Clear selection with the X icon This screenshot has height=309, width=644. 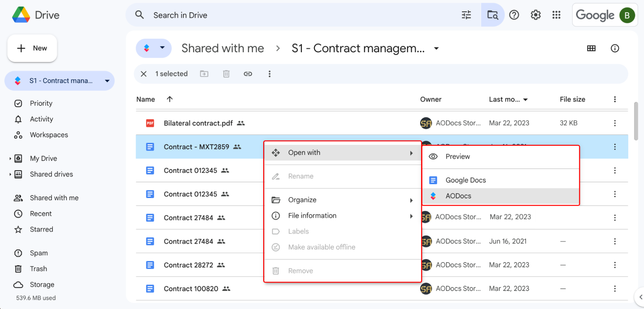point(144,74)
